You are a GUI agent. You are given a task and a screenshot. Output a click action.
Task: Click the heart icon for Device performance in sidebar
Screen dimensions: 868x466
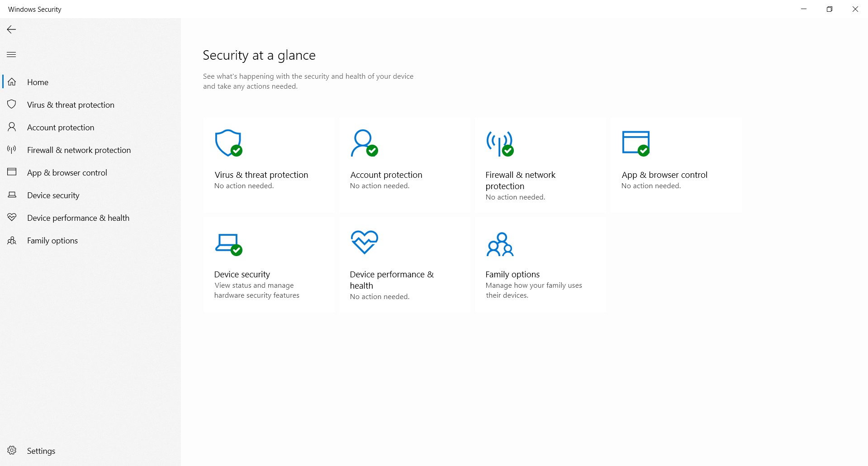click(x=12, y=218)
